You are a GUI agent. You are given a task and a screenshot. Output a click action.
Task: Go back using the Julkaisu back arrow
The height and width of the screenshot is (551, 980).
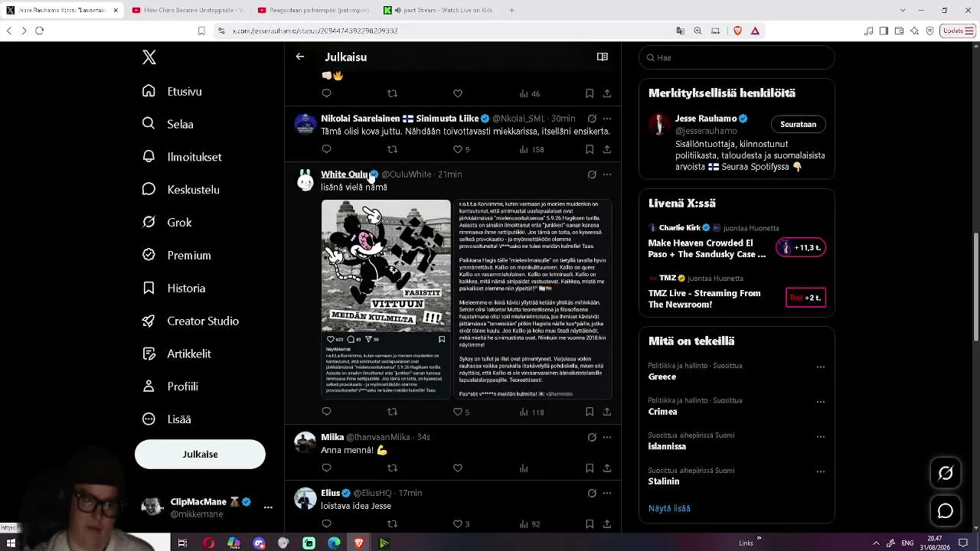tap(300, 57)
